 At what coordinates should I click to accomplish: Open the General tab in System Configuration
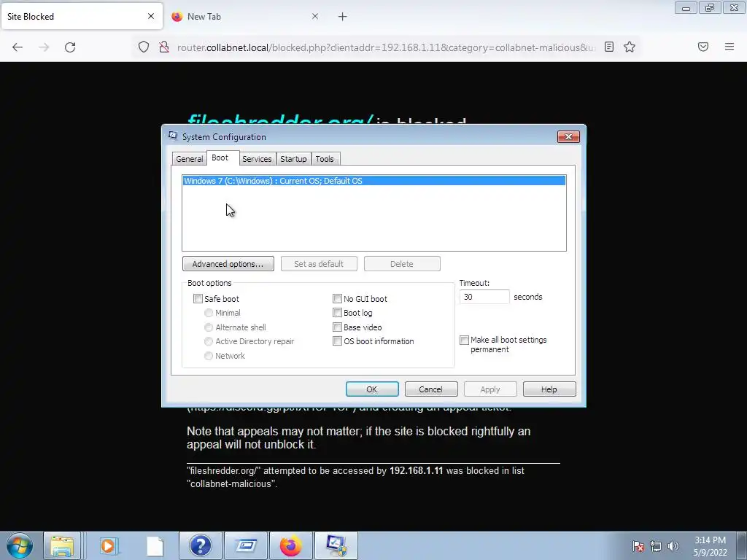click(189, 159)
